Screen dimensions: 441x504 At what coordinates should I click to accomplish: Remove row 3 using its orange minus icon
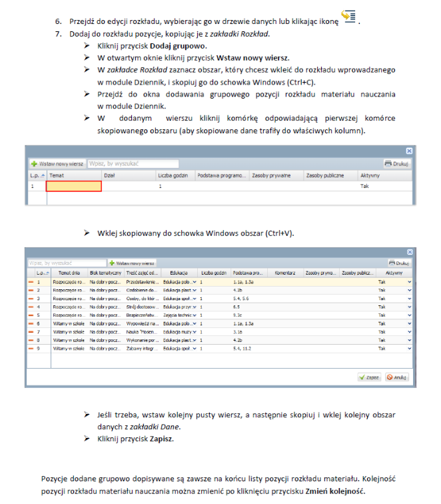[31, 299]
